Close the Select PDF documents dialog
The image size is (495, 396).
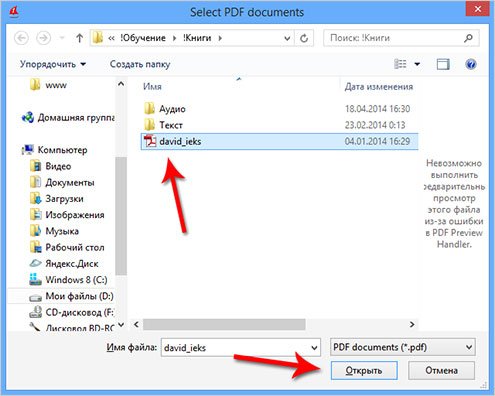477,9
